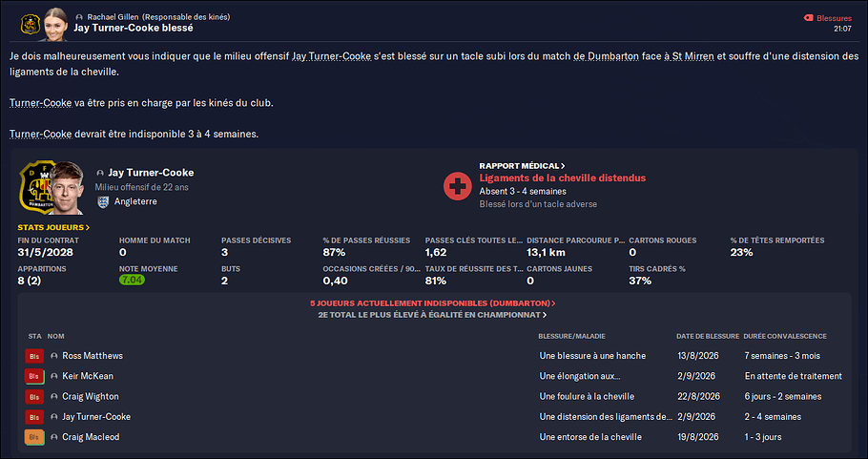Sort the table by Date de blessure

click(708, 337)
